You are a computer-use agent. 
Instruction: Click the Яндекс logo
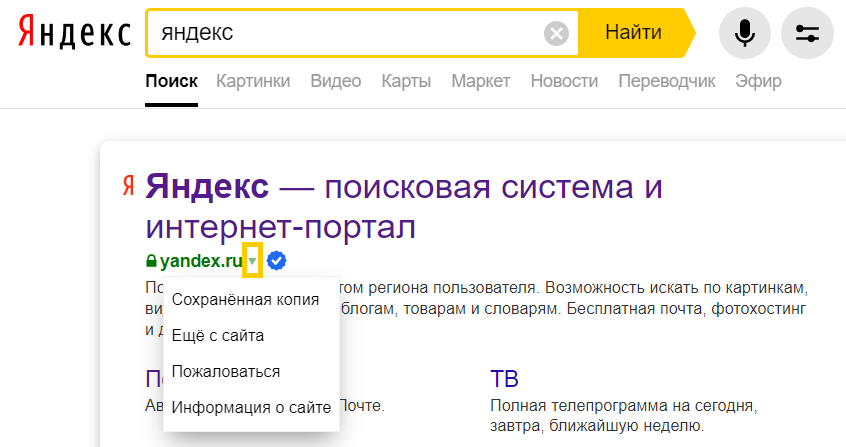(74, 32)
